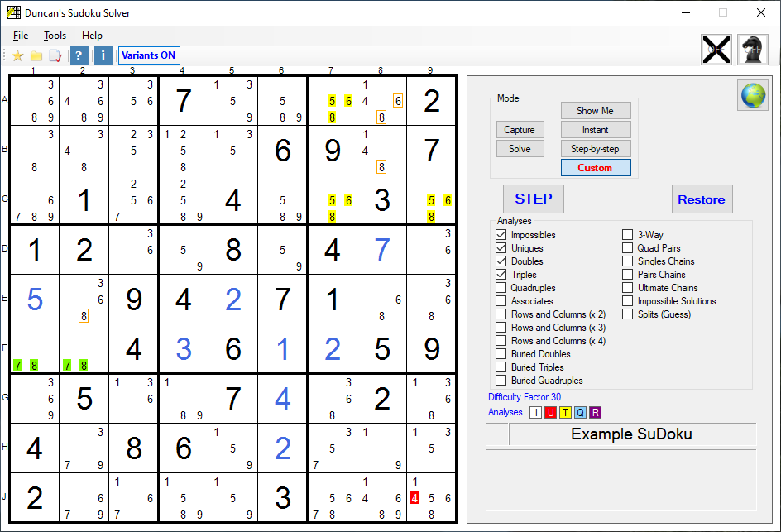Viewport: 781px width, 532px height.
Task: Enable Buried Quadruples analysis
Action: pos(501,381)
